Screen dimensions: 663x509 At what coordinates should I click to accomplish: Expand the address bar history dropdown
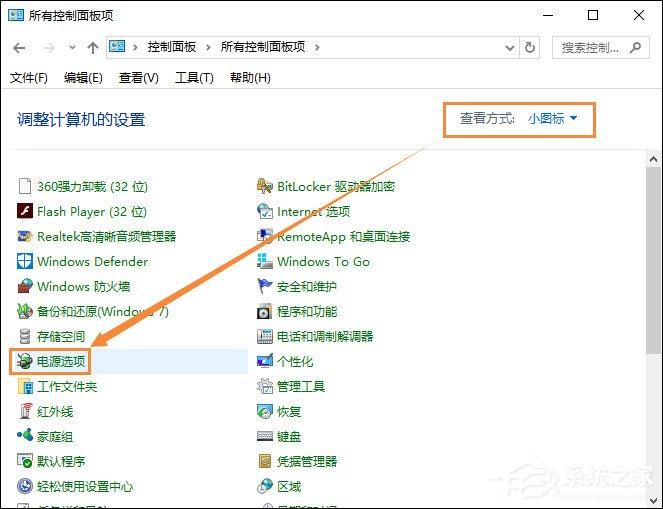510,48
